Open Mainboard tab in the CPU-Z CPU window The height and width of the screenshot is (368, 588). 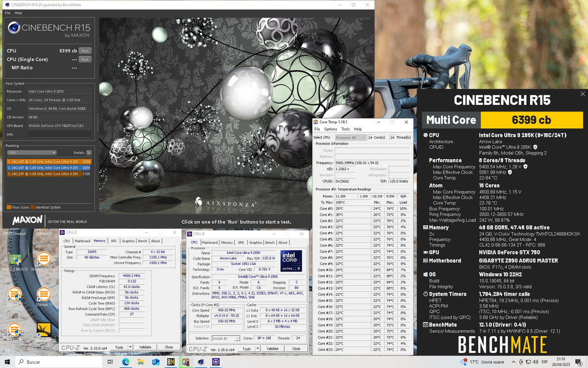(x=210, y=242)
